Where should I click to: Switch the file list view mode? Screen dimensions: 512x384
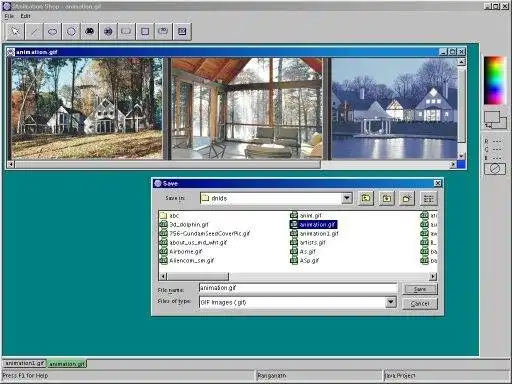[428, 198]
